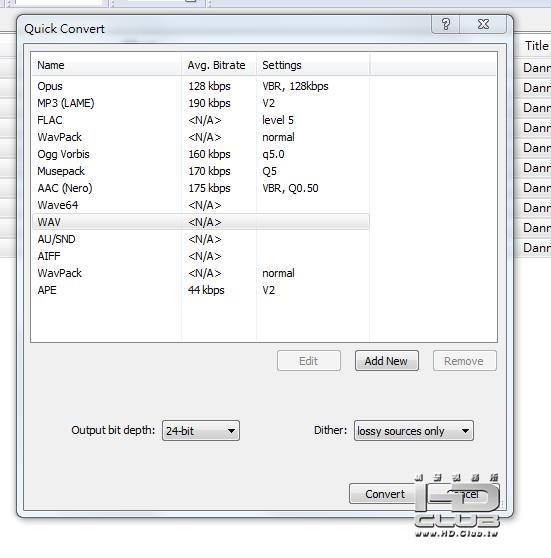
Task: Select the AIFF preset
Action: 201,256
